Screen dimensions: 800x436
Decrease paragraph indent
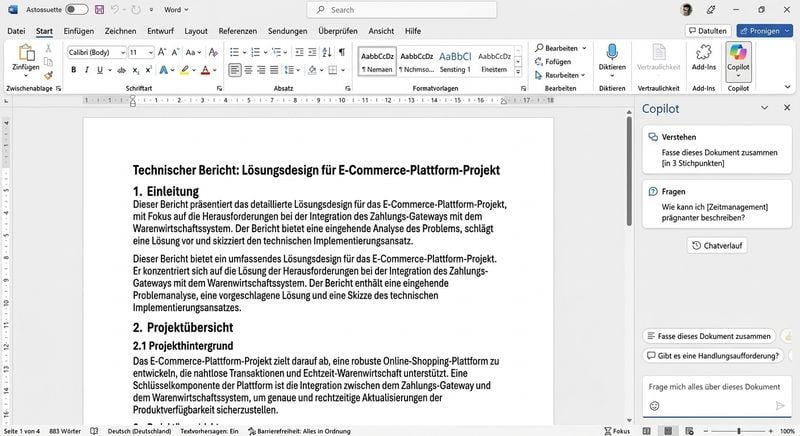click(299, 53)
